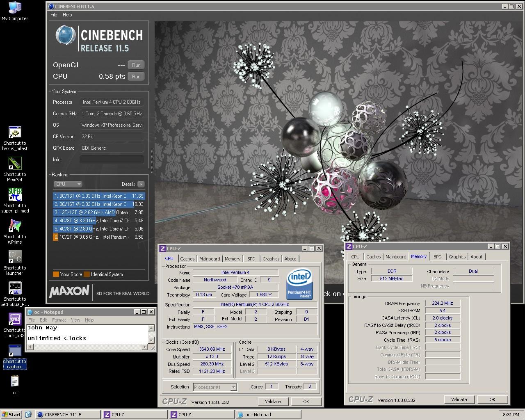Click OK in CPU-Z Memory window

(492, 399)
